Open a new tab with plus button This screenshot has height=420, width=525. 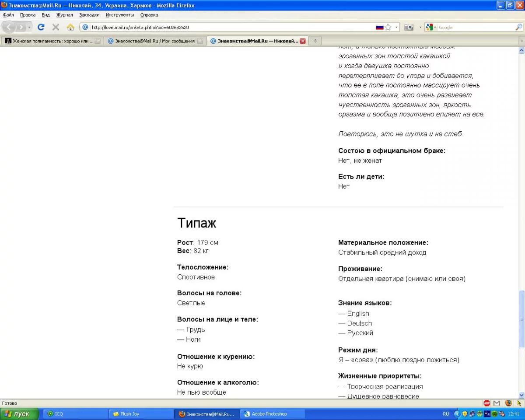click(315, 41)
